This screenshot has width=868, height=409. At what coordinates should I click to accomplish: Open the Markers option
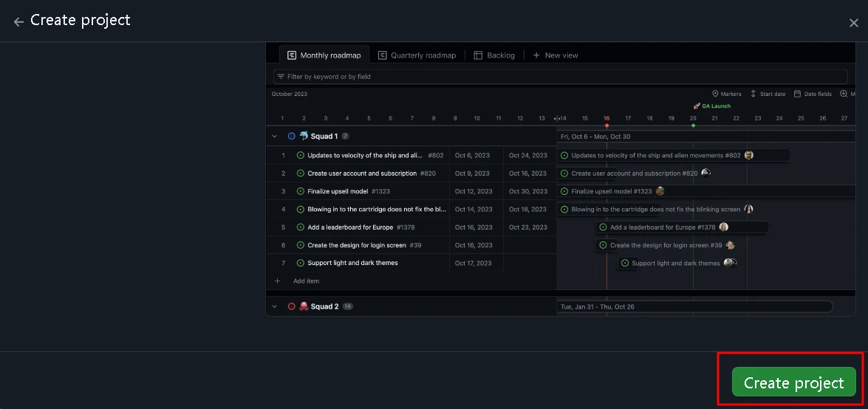(x=726, y=94)
